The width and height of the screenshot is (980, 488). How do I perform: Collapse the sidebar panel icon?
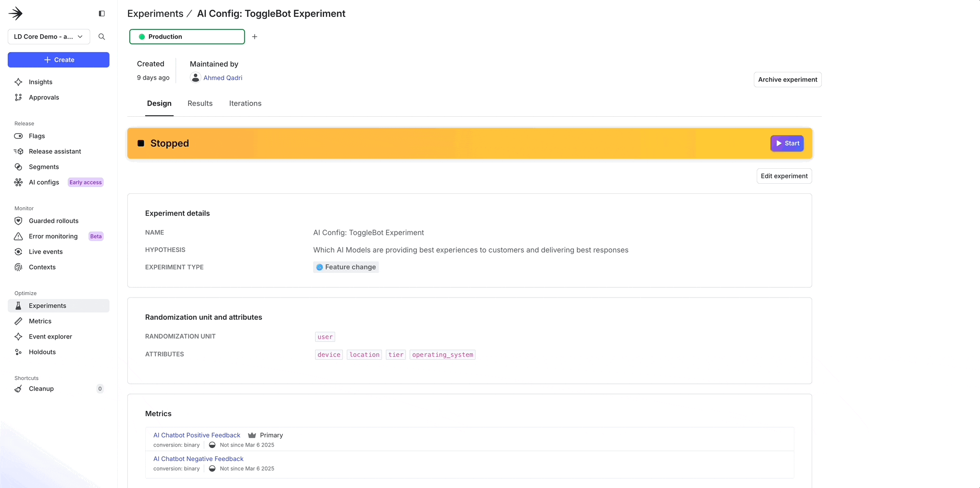click(102, 14)
